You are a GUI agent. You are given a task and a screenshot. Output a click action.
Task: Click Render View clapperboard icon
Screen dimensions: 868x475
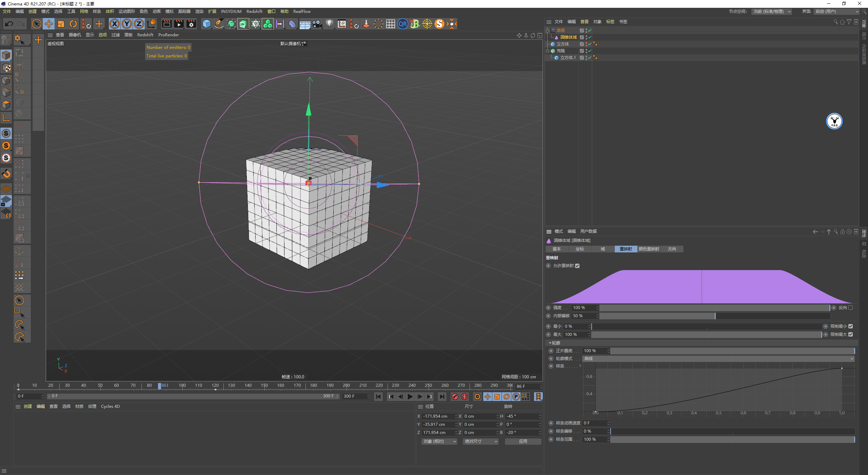[x=166, y=24]
